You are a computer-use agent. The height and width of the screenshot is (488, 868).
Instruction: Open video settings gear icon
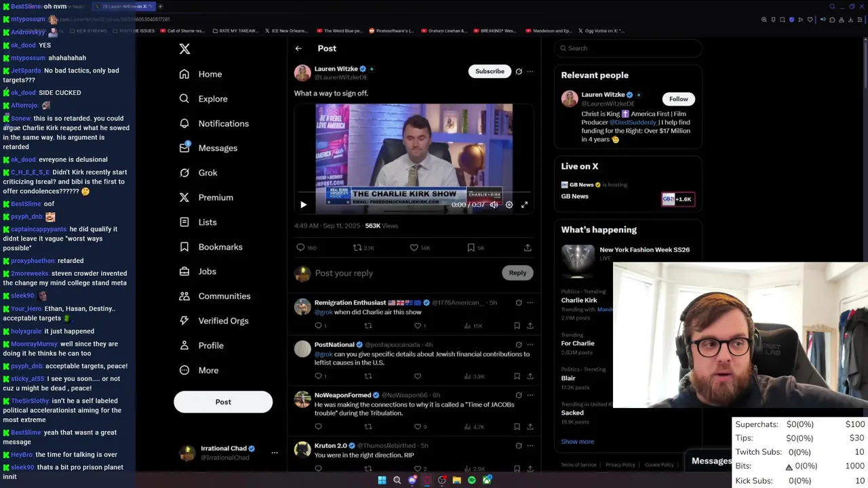tap(509, 205)
